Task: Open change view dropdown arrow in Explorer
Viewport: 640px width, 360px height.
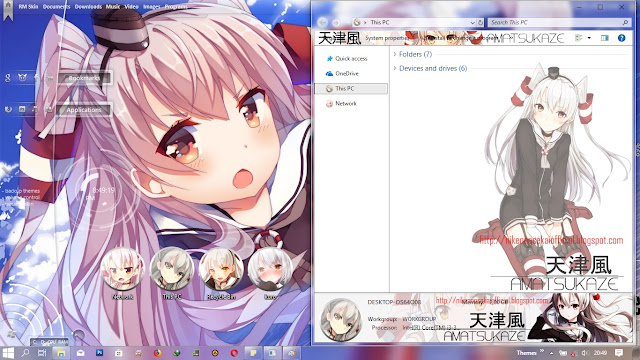Action: click(589, 38)
